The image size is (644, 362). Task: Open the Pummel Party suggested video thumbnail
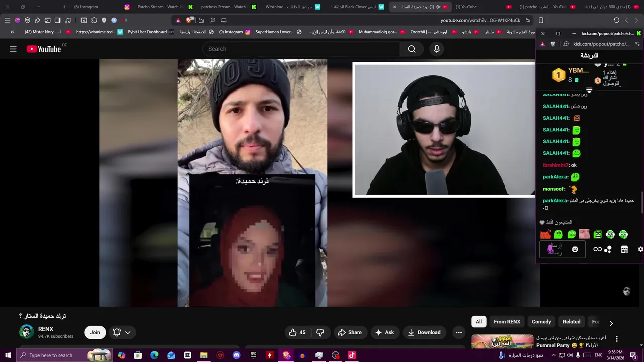pos(502,342)
